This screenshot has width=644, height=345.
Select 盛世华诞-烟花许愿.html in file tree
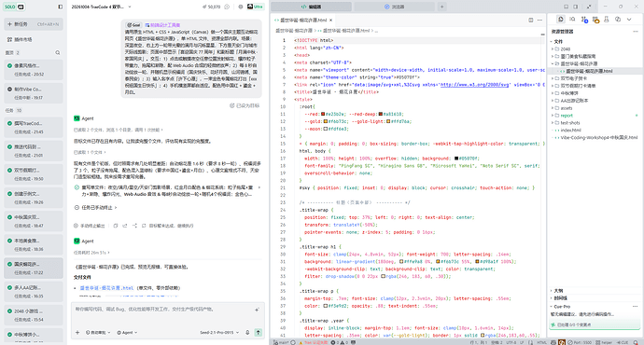(x=595, y=71)
